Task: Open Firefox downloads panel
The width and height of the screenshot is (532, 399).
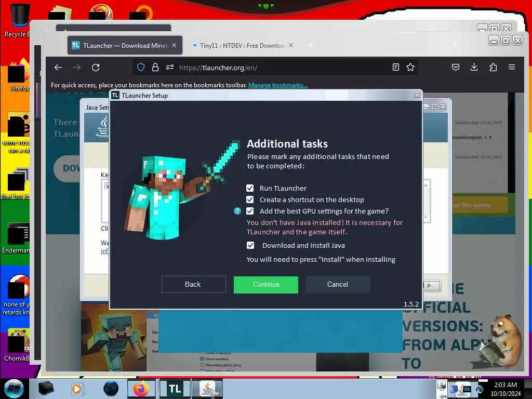Action: coord(474,67)
